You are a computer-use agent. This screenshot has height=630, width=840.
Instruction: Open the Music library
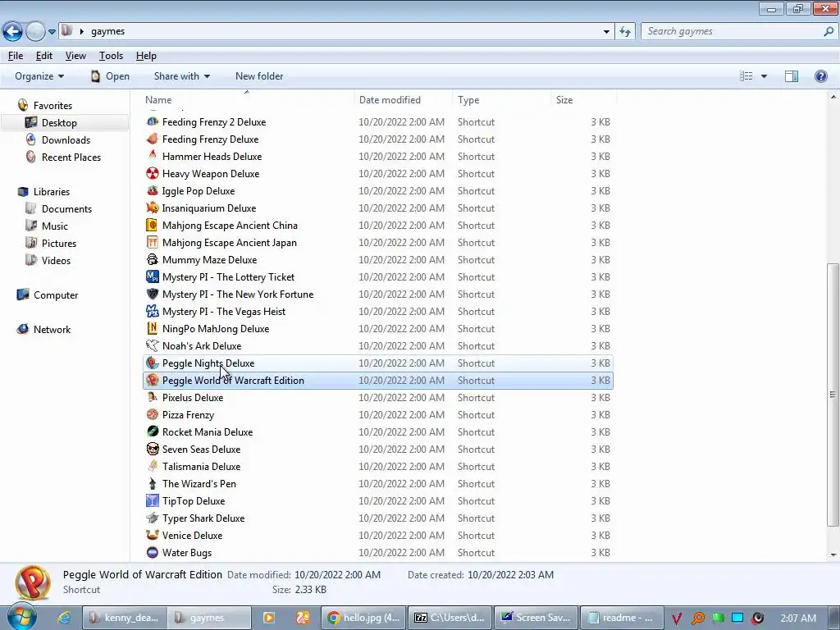pos(55,226)
